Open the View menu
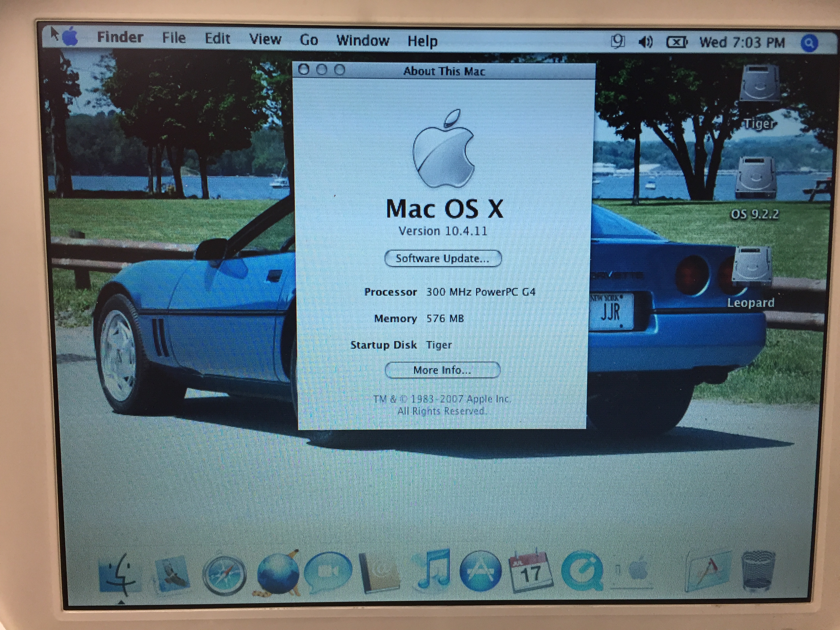Screen dimensions: 840x630 pyautogui.click(x=265, y=39)
